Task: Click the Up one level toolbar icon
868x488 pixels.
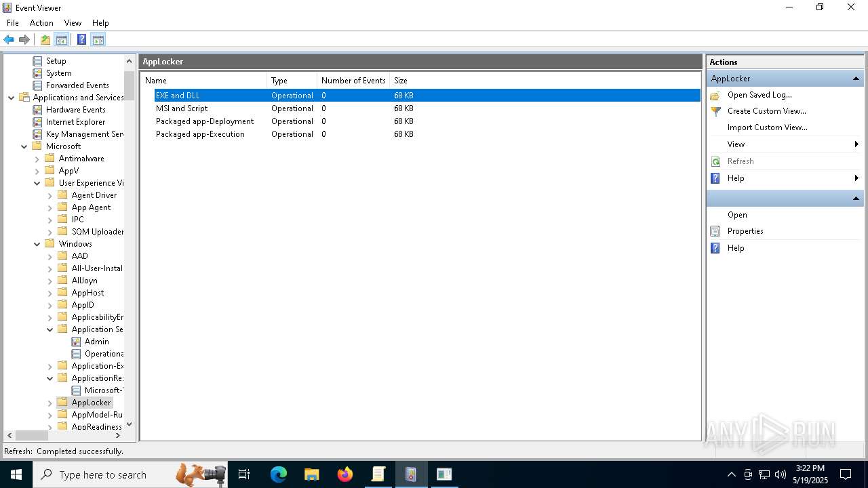Action: [x=45, y=40]
